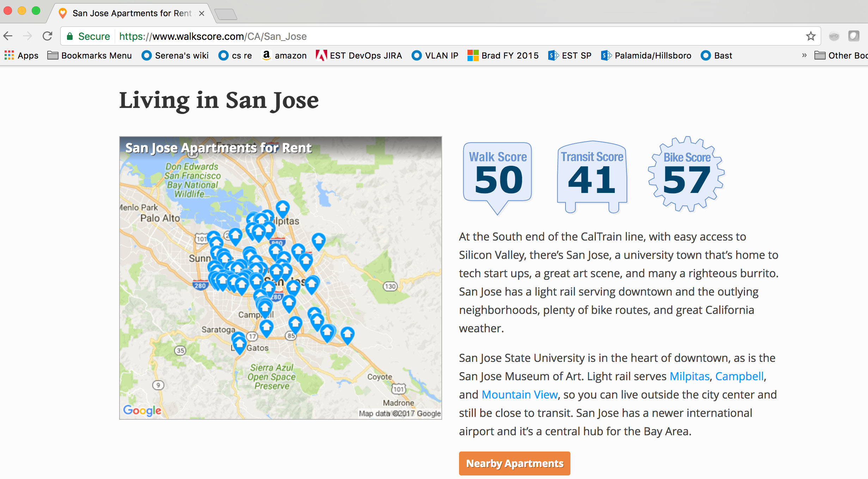Click the Google logo on the map
The height and width of the screenshot is (479, 868).
(x=142, y=410)
